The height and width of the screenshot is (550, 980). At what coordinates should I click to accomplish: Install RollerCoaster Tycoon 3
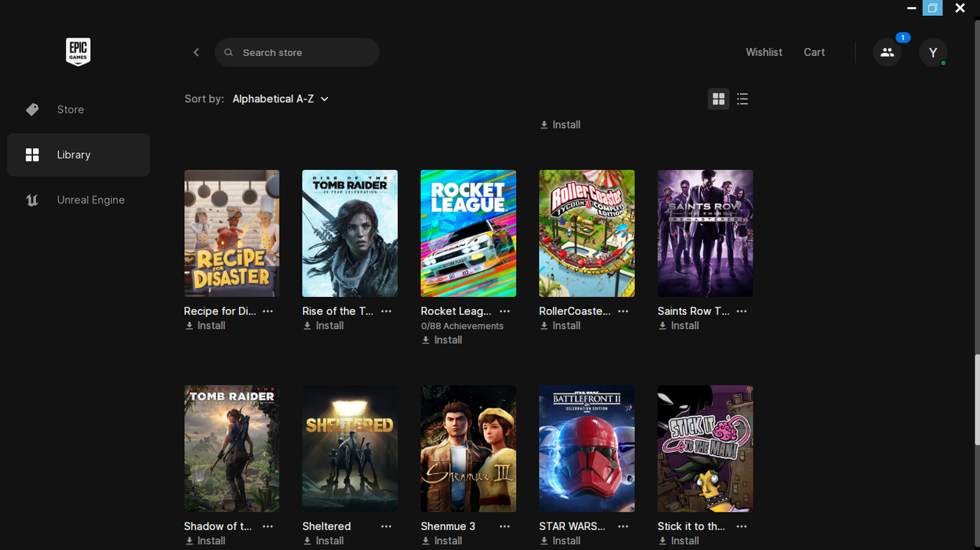pos(560,326)
